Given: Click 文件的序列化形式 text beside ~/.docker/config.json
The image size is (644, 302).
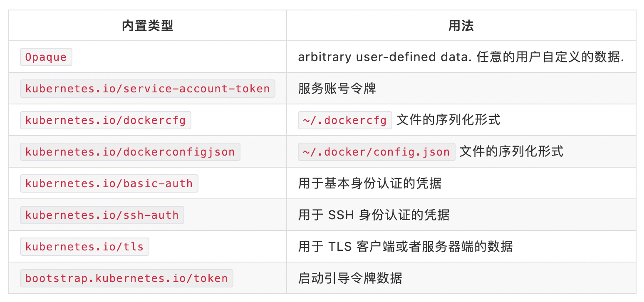Looking at the screenshot, I should 511,152.
